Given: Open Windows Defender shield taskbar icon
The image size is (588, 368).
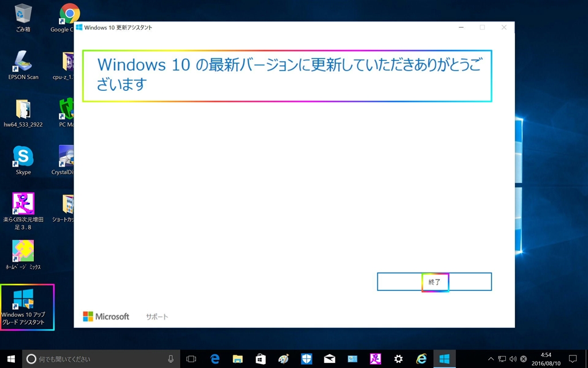Looking at the screenshot, I should 307,359.
